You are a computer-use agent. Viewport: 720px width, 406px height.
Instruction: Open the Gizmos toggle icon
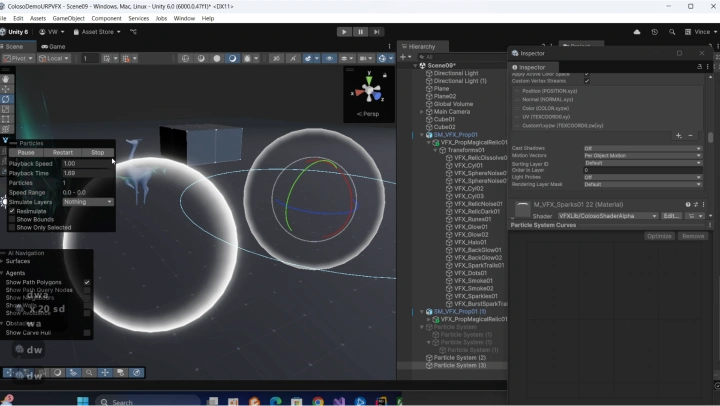pos(382,58)
